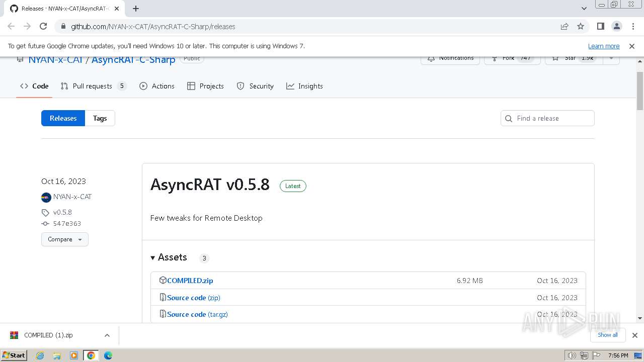Open a new browser tab
This screenshot has height=362, width=644.
(136, 9)
